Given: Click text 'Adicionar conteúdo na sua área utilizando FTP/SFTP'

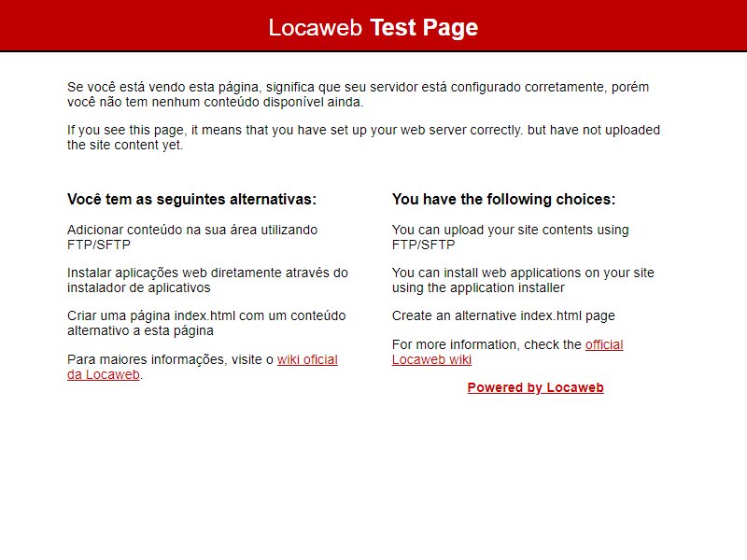Looking at the screenshot, I should point(192,237).
